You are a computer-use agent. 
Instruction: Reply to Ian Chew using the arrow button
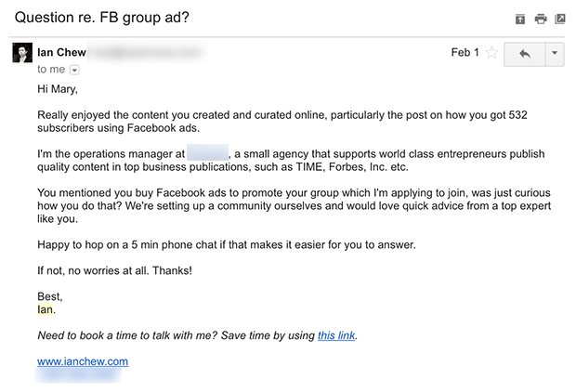pyautogui.click(x=525, y=54)
